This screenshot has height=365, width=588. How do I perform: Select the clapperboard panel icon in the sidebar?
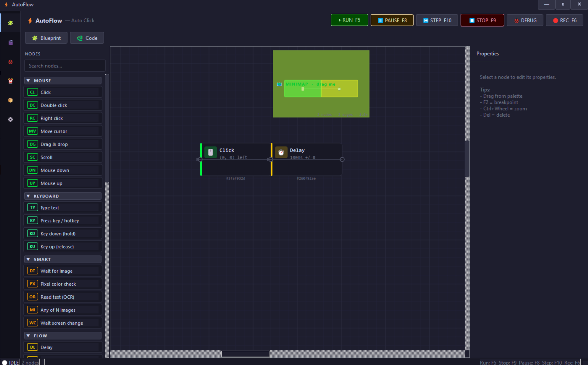[10, 42]
